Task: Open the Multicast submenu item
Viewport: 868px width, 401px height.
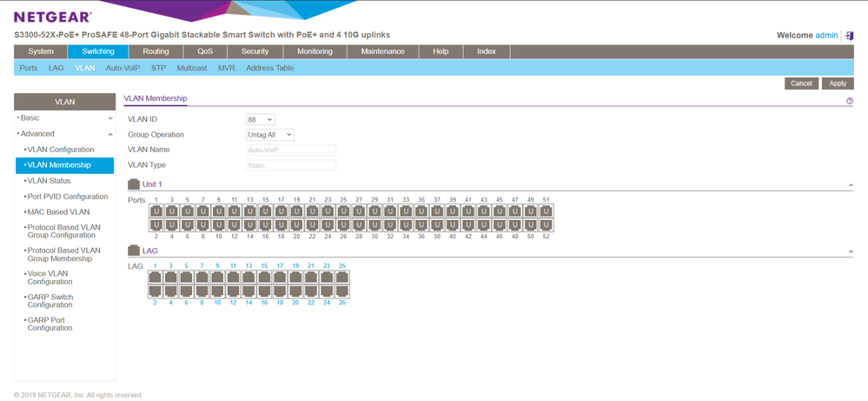Action: pos(192,68)
